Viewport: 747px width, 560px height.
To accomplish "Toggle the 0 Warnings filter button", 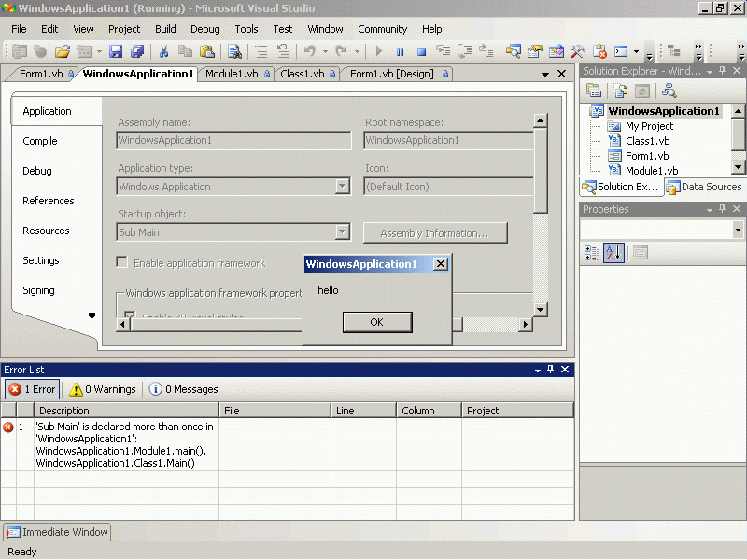I will (x=103, y=389).
